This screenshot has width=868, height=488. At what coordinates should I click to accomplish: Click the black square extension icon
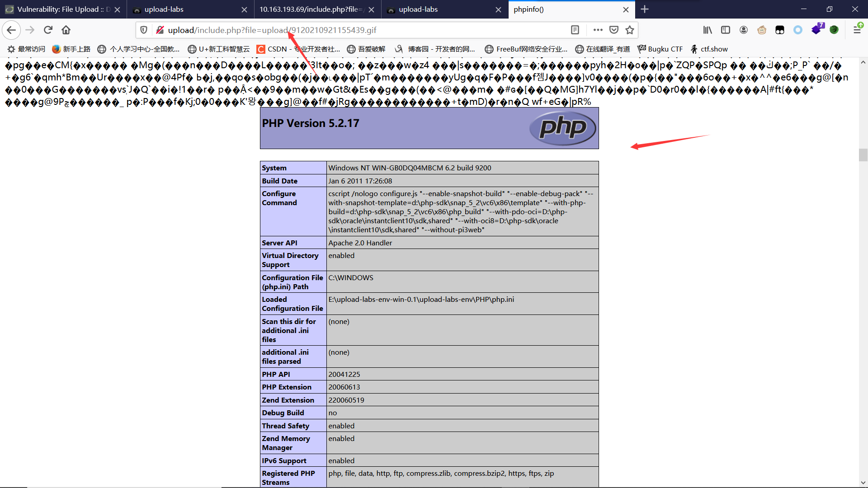780,30
